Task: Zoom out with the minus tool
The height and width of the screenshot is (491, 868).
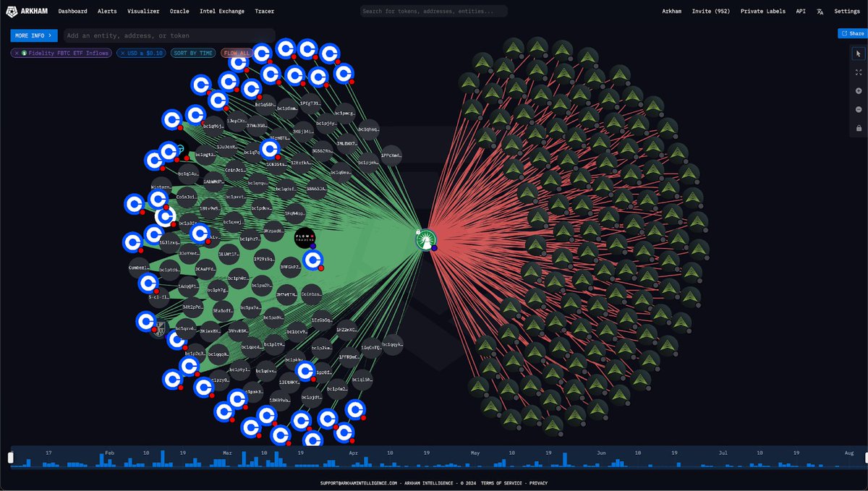Action: [x=859, y=109]
